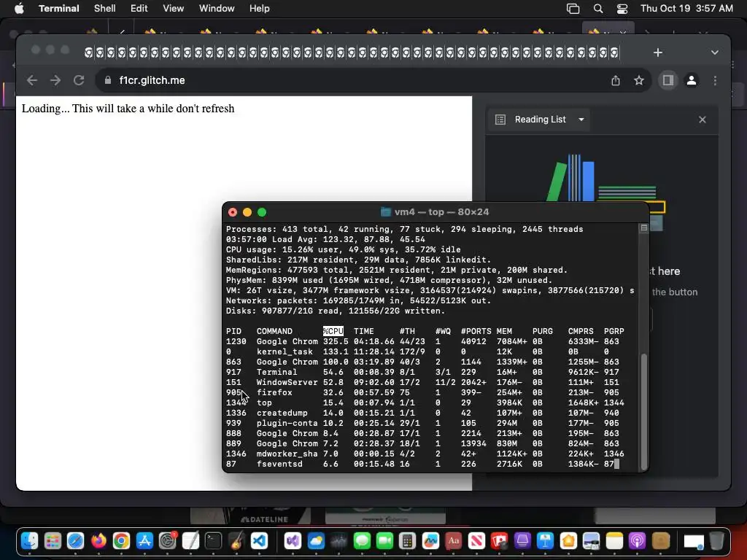Image resolution: width=747 pixels, height=560 pixels.
Task: Open the Edit menu
Action: click(x=139, y=9)
